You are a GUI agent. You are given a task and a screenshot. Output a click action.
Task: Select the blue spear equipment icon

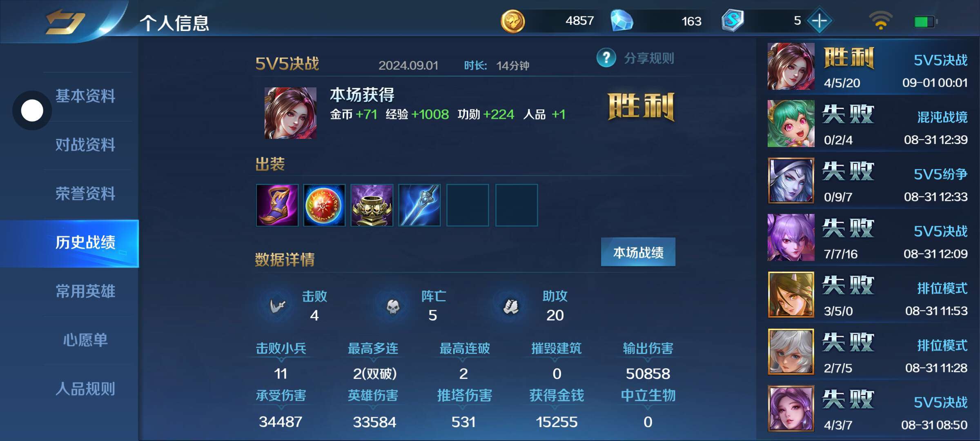419,205
